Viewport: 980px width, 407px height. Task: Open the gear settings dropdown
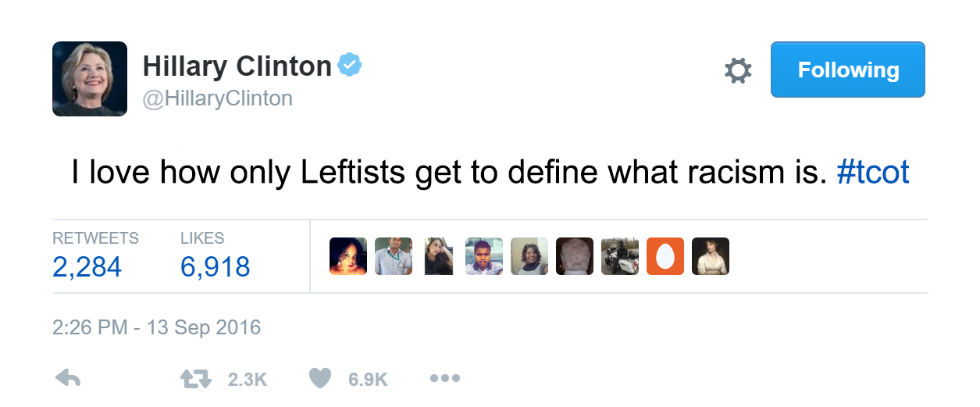coord(738,71)
